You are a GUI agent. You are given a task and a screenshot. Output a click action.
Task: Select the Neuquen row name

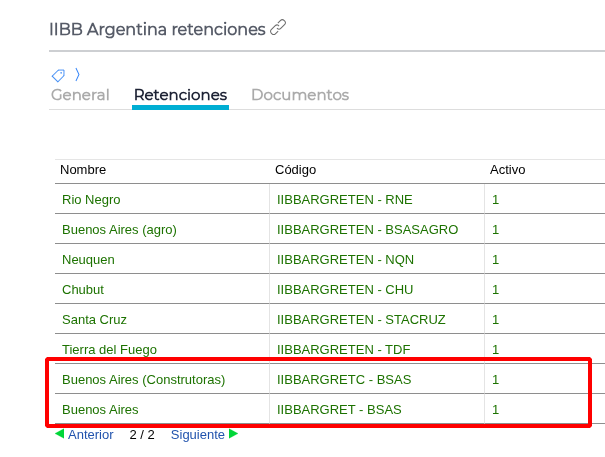[88, 260]
